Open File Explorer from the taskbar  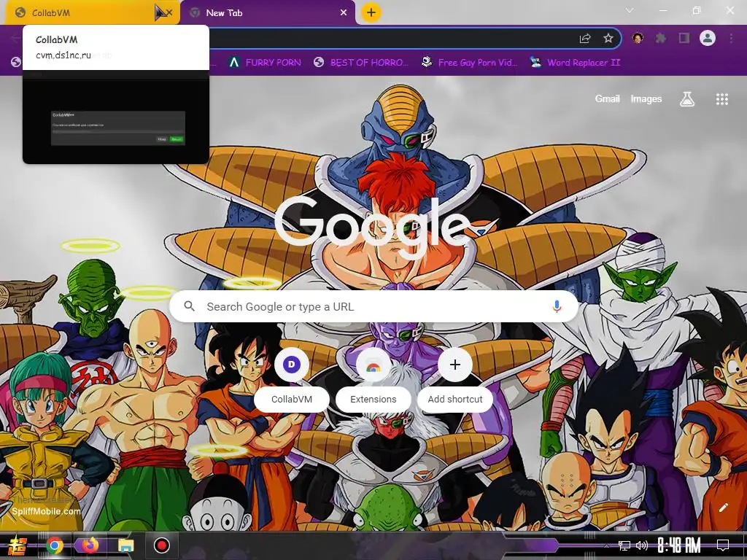click(126, 545)
